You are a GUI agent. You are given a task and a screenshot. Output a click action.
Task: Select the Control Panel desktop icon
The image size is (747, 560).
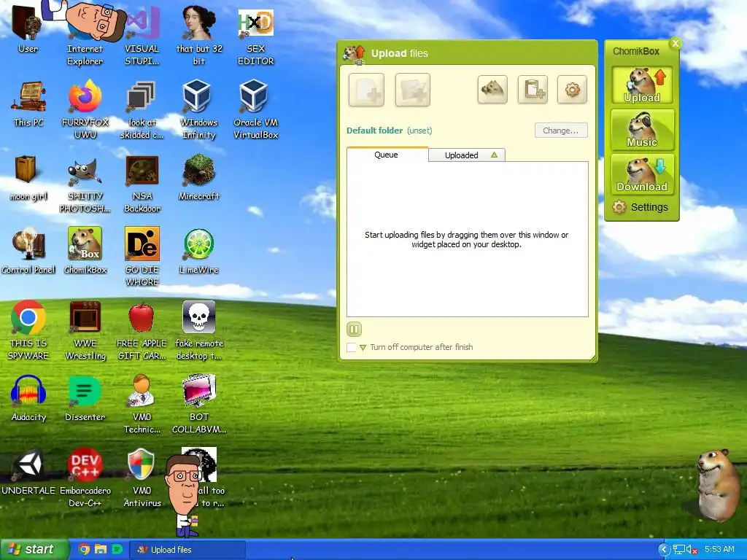(x=28, y=252)
